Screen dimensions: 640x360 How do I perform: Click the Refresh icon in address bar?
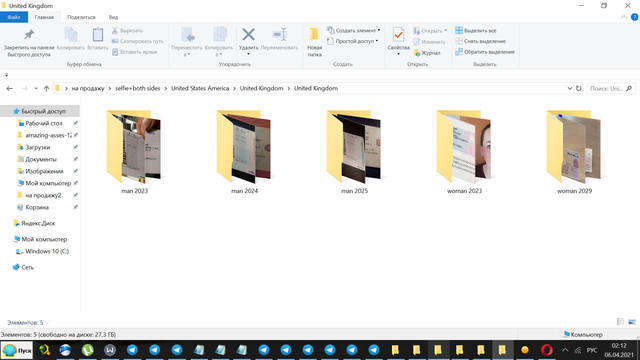(578, 88)
